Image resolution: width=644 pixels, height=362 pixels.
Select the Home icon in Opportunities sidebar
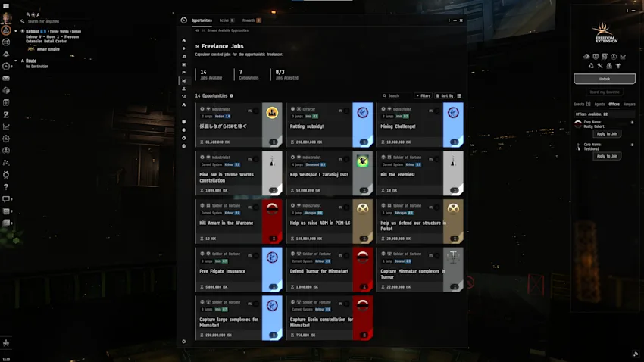(183, 41)
